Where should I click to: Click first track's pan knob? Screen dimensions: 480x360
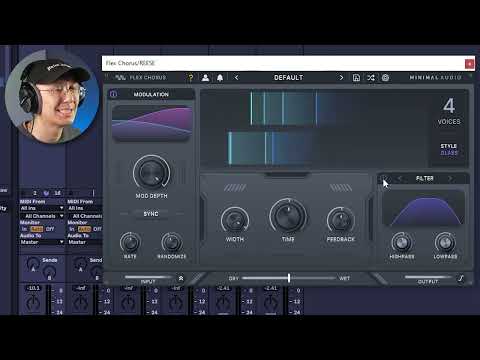[33, 303]
